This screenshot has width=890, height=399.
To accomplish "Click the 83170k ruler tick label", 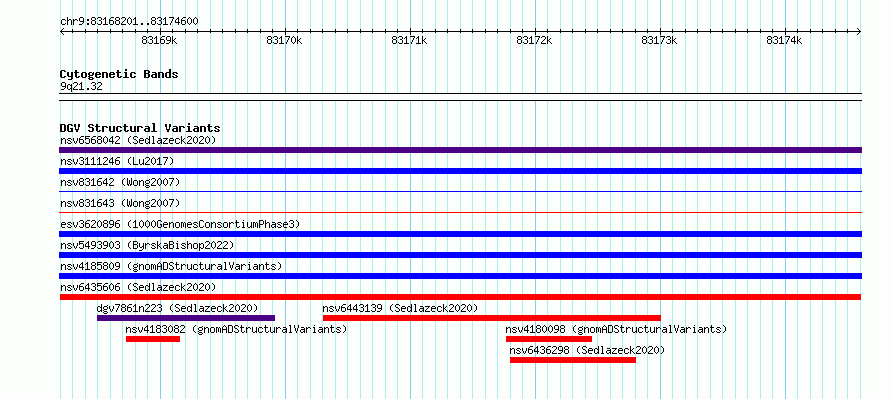I will click(x=284, y=40).
